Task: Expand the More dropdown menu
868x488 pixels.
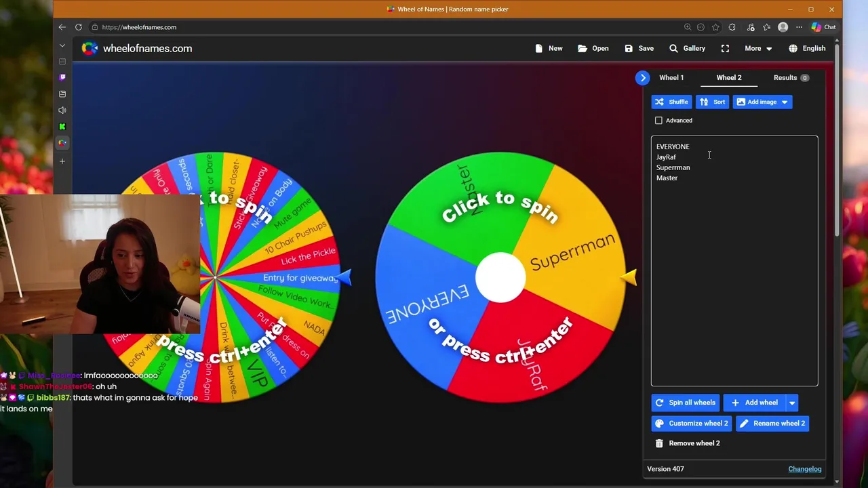Action: click(758, 49)
